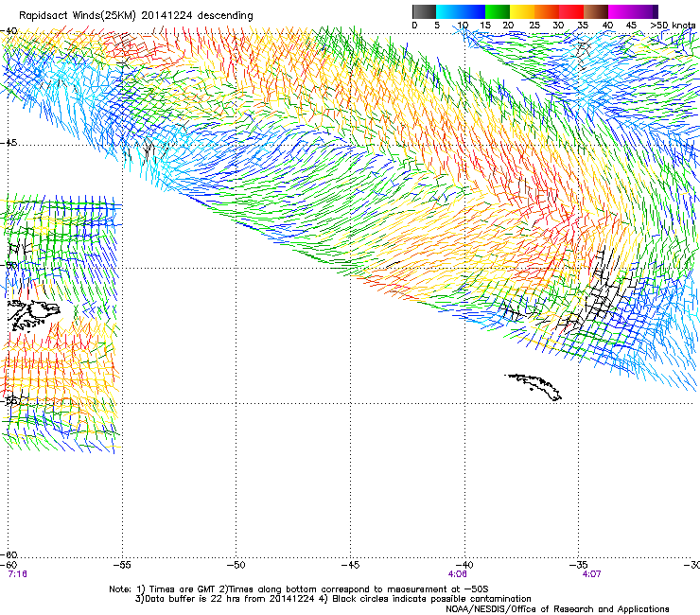The height and width of the screenshot is (615, 700).
Task: Click the orange 25-30 knots legend swatch
Action: pyautogui.click(x=547, y=11)
